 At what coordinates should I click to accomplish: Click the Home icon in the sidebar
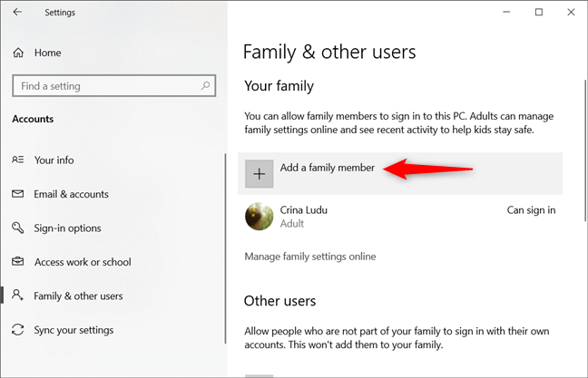tap(18, 53)
